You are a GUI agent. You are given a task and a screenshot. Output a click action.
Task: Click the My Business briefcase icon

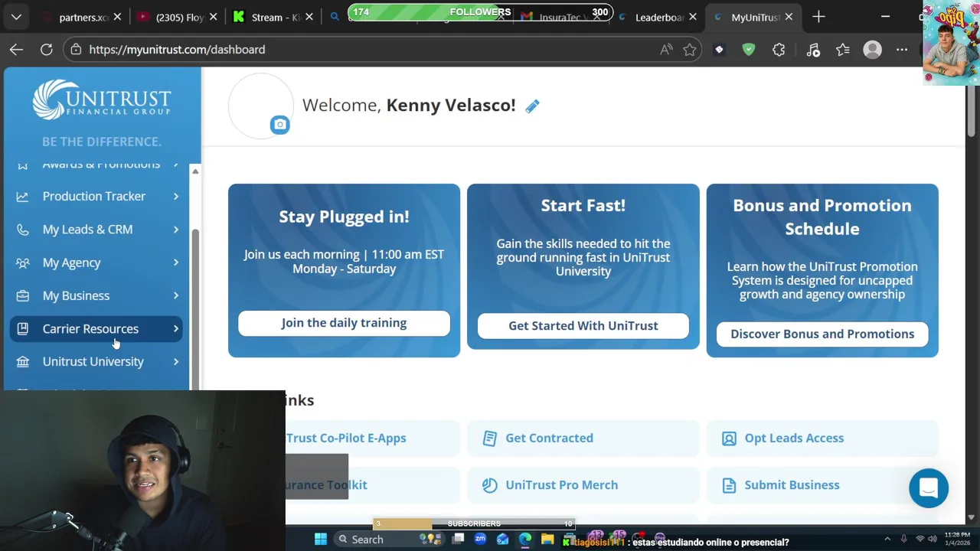click(23, 295)
